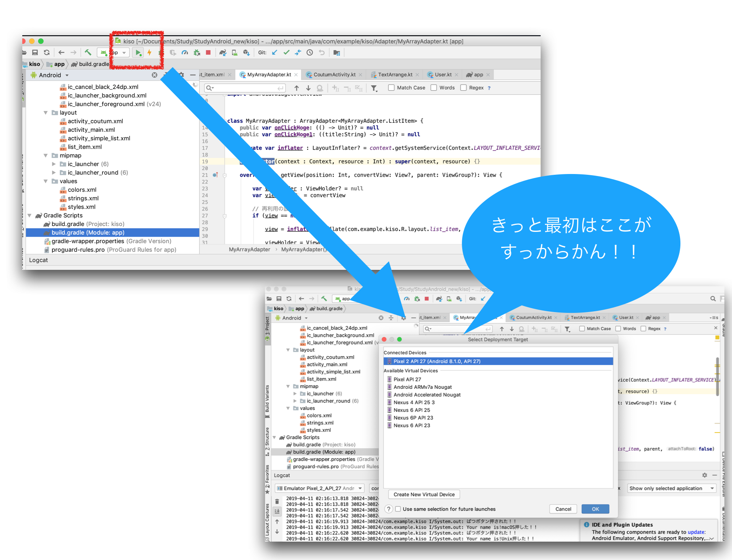Collapse the mipmap folder in upper project tree
This screenshot has height=560, width=732.
(46, 156)
